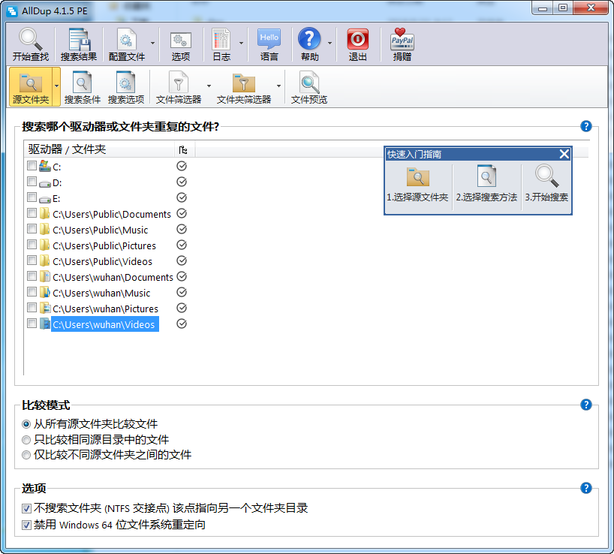Open help for the 比较模式 section

586,404
